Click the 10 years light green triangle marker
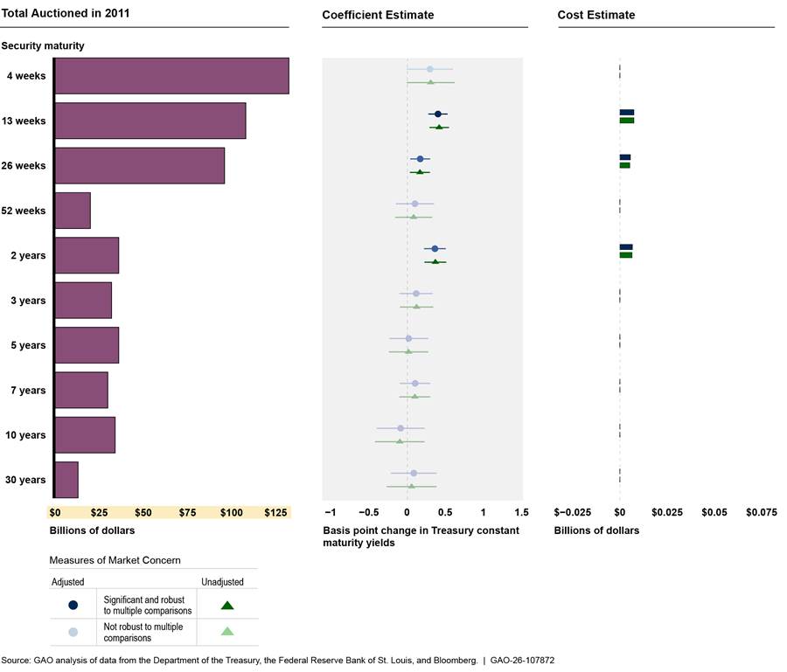This screenshot has width=787, height=672. pyautogui.click(x=400, y=441)
